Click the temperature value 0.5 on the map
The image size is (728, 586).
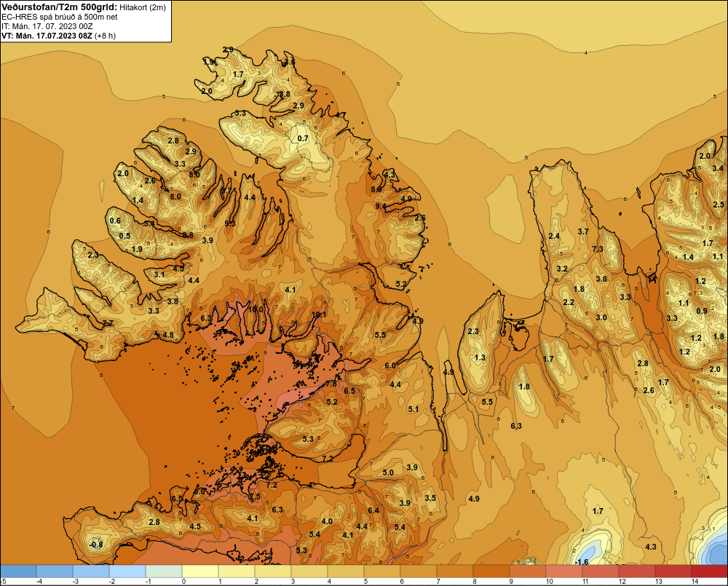(124, 236)
